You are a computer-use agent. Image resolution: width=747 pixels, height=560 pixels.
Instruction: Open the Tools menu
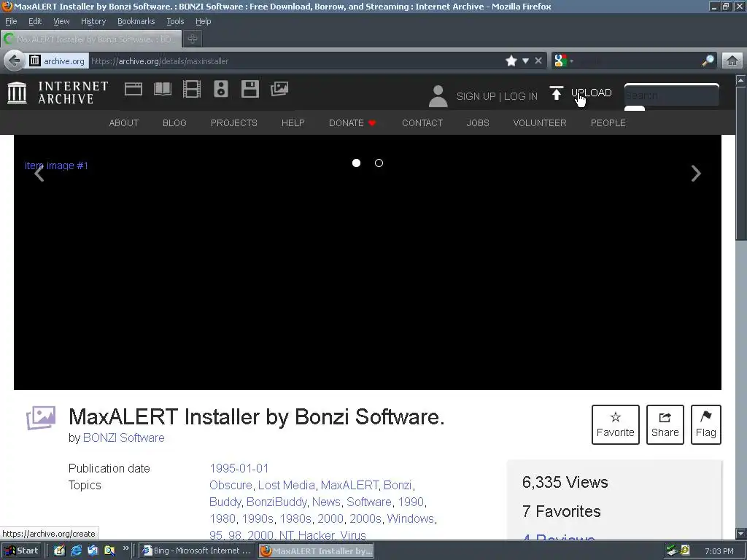(175, 21)
